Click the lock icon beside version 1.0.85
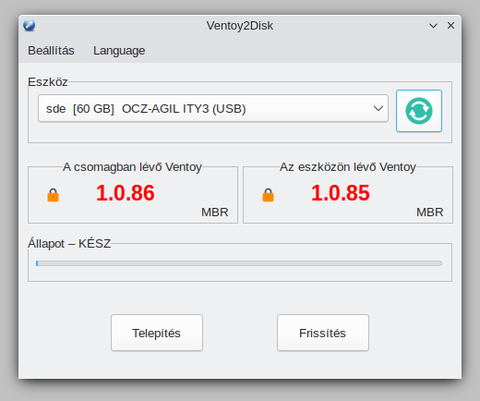The image size is (480, 401). point(268,195)
